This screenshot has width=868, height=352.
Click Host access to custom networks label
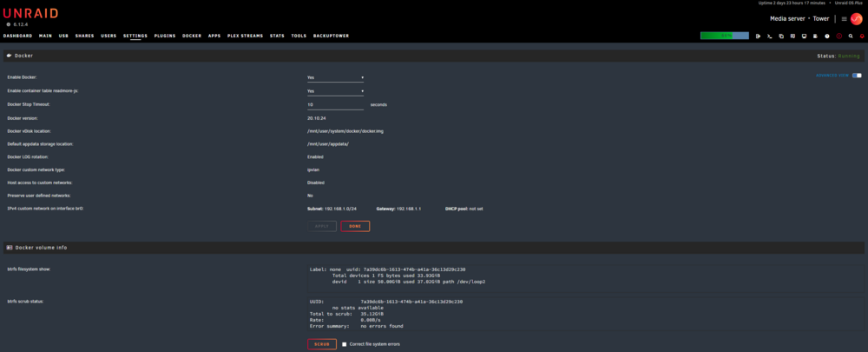(x=40, y=183)
